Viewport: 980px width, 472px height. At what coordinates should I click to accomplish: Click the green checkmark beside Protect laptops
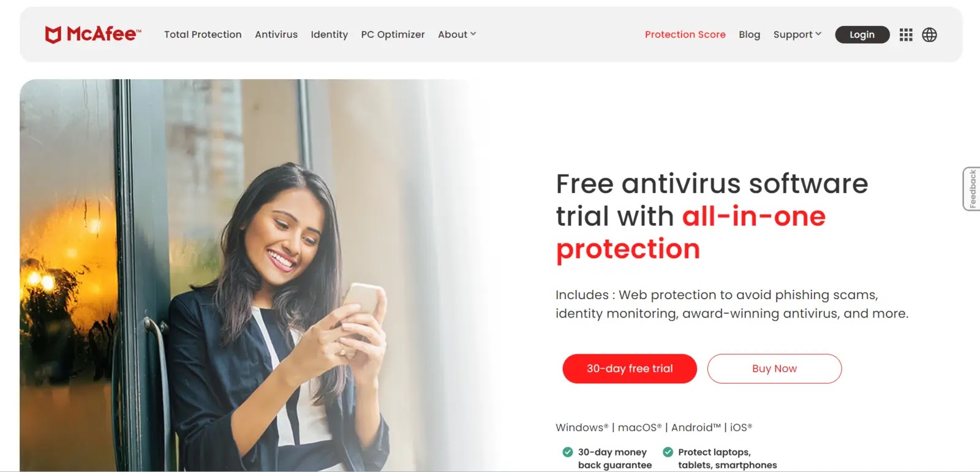pos(668,452)
